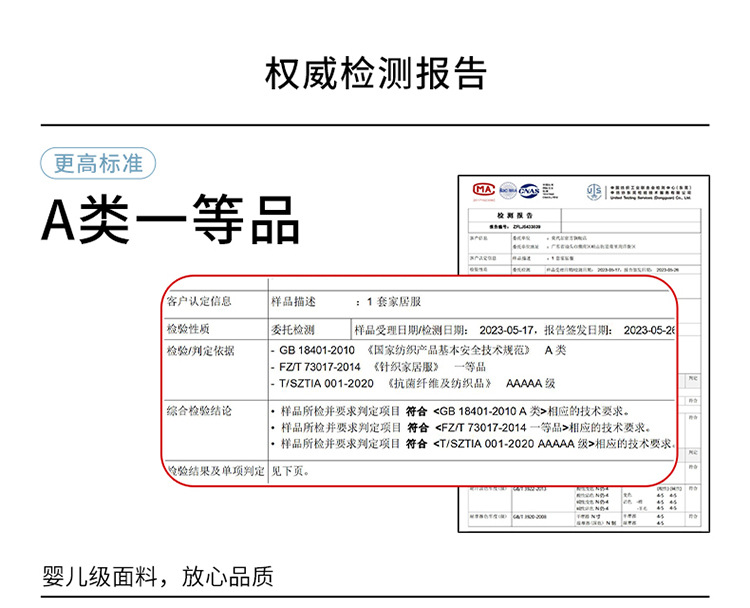Click the 权威检测报告 heading
750x608 pixels.
click(x=375, y=73)
